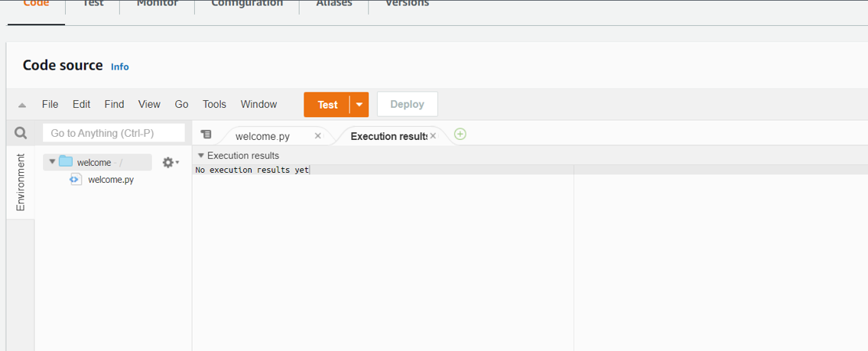Open the Tools menu
The image size is (868, 351).
[x=214, y=104]
